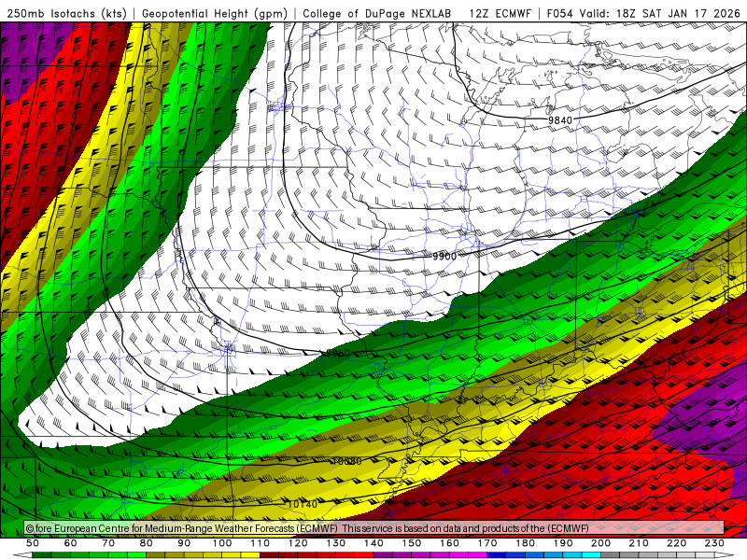Screen dimensions: 747x560
Task: Click the 9900 height contour label
Action: (x=444, y=256)
